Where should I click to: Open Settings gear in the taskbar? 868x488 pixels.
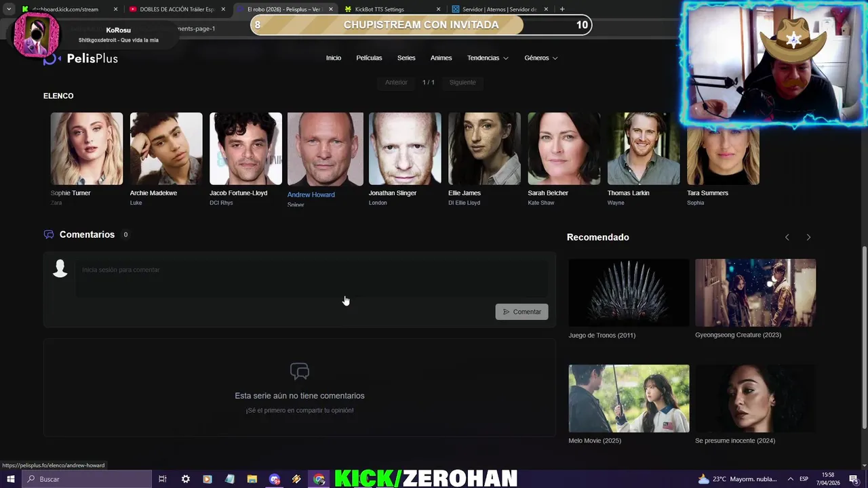(x=185, y=479)
